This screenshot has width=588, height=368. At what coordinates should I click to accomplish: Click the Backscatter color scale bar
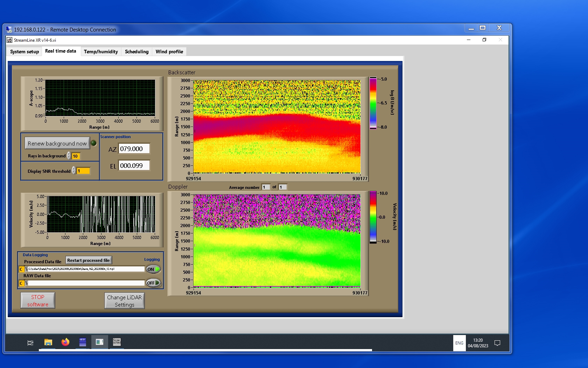point(373,103)
